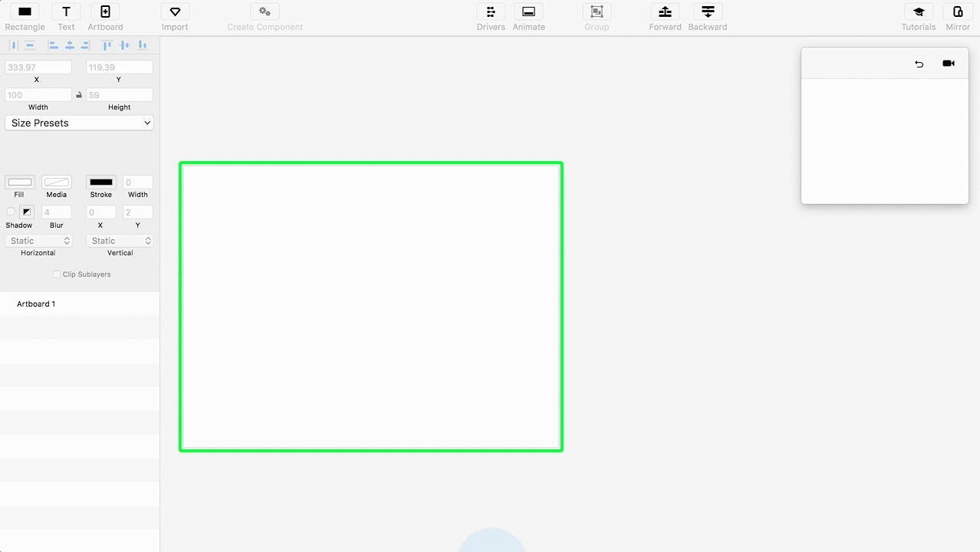Toggle the width-height aspect lock
The height and width of the screenshot is (552, 980).
[x=79, y=95]
